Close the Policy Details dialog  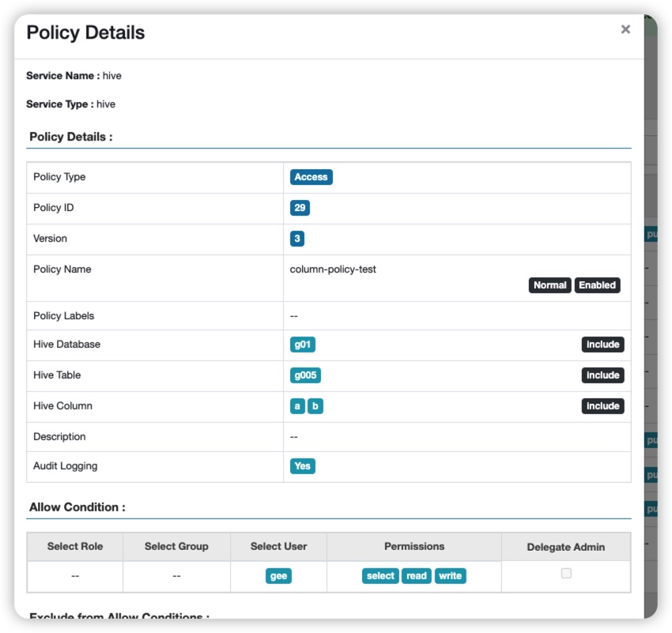coord(625,29)
